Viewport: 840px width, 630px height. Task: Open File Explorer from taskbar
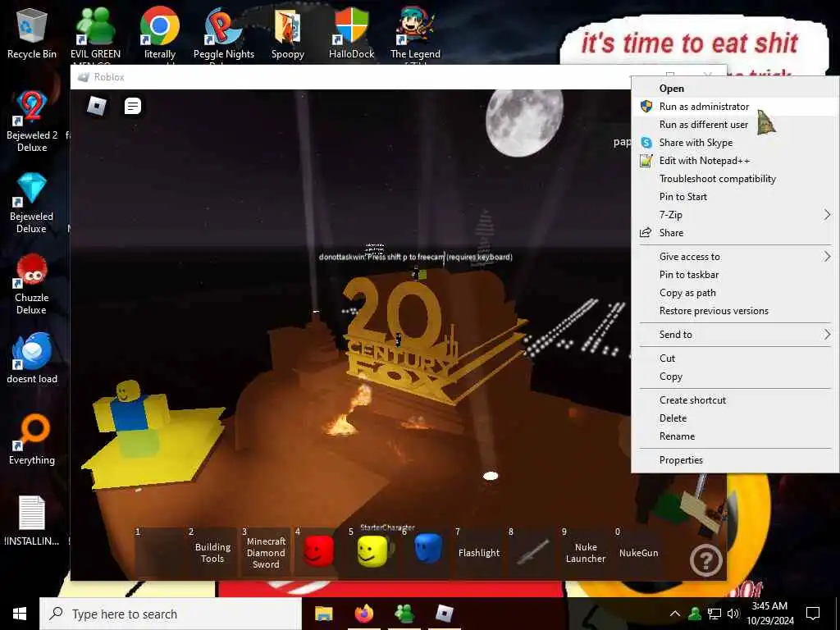pyautogui.click(x=323, y=614)
